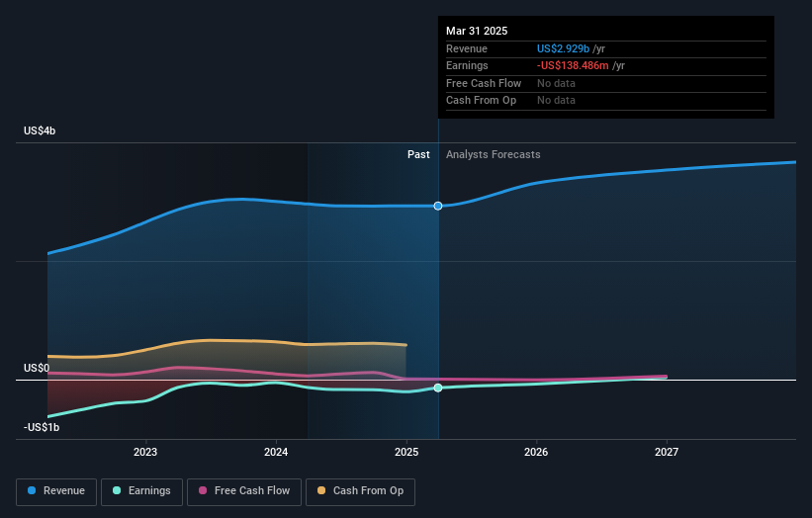Toggle the Free Cash Flow legend button
The height and width of the screenshot is (518, 812).
244,491
